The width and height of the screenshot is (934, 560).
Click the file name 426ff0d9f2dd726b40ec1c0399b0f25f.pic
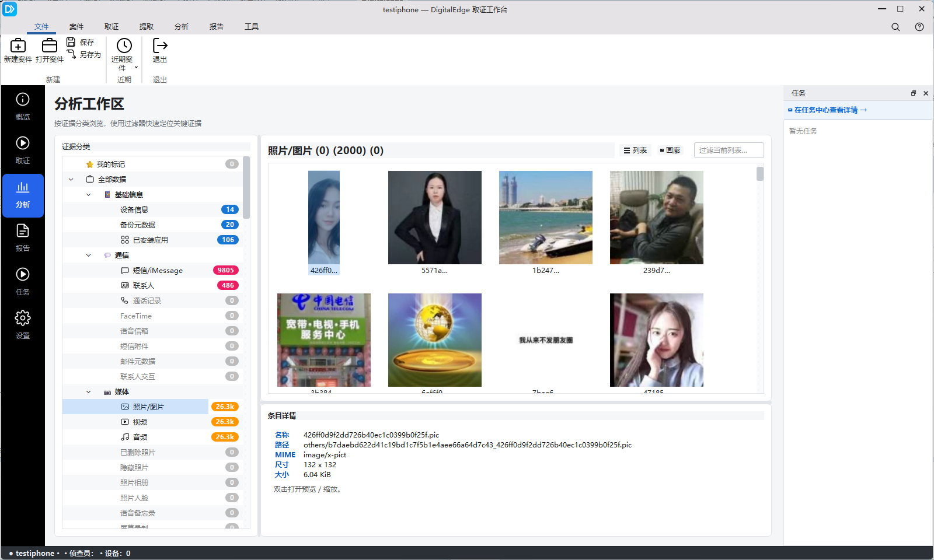371,435
